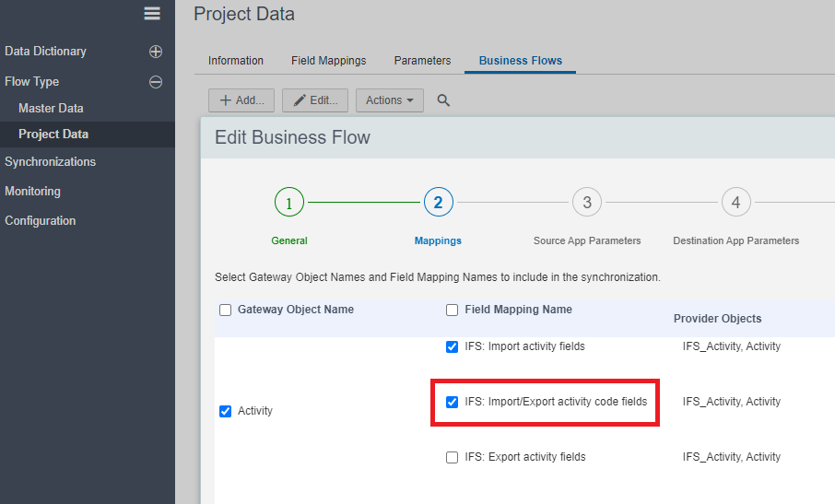This screenshot has width=835, height=504.
Task: Collapse Flow Type with the minus icon
Action: [x=156, y=82]
